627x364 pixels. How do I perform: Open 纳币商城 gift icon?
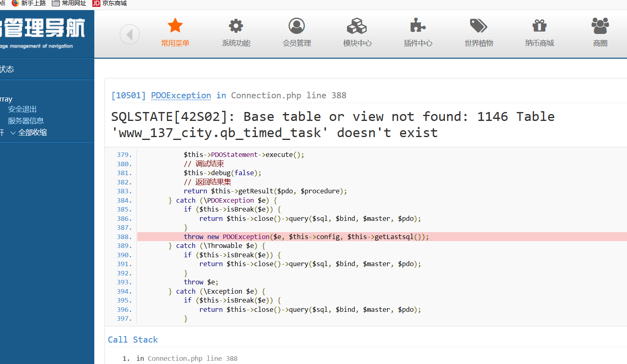point(539,26)
